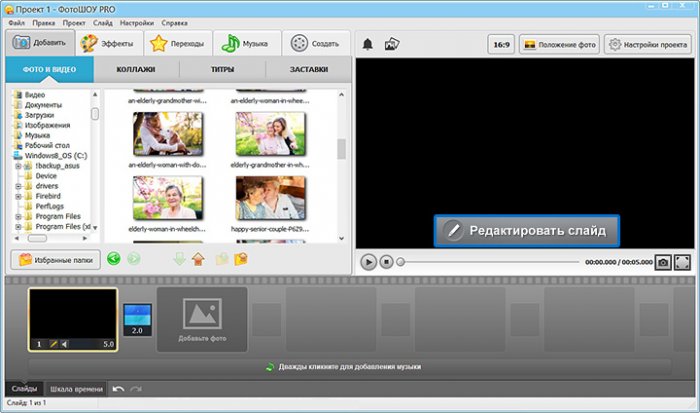Toggle the 16:9 aspect ratio button

(500, 45)
